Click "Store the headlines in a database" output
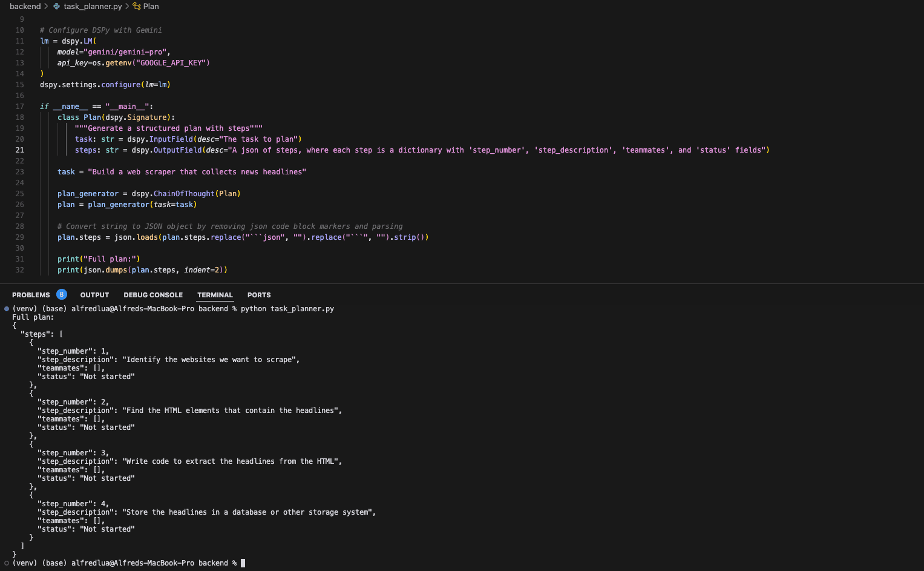The height and width of the screenshot is (571, 924). pyautogui.click(x=249, y=512)
